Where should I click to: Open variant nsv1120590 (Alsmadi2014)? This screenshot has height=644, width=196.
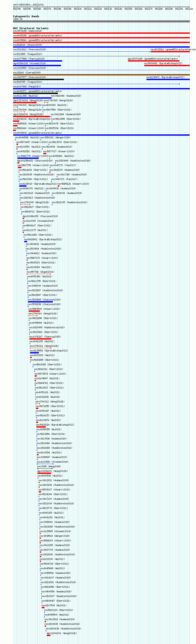pyautogui.click(x=53, y=462)
